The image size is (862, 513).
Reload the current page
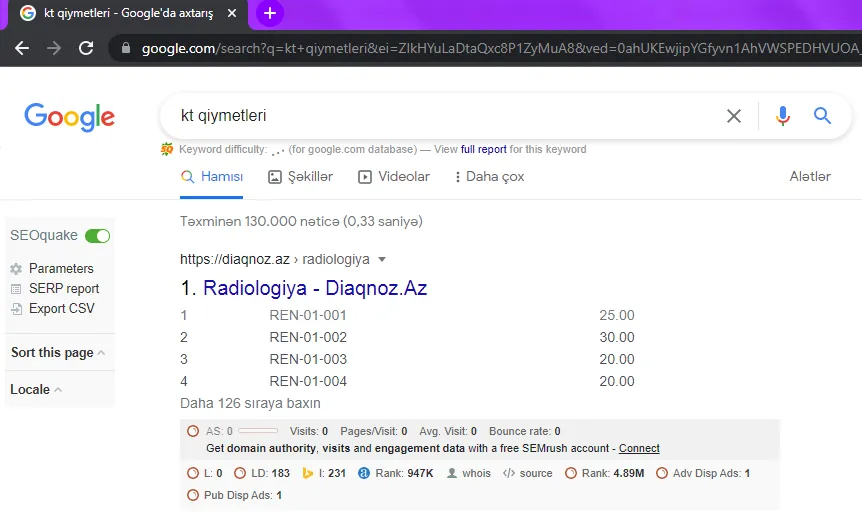click(x=86, y=48)
